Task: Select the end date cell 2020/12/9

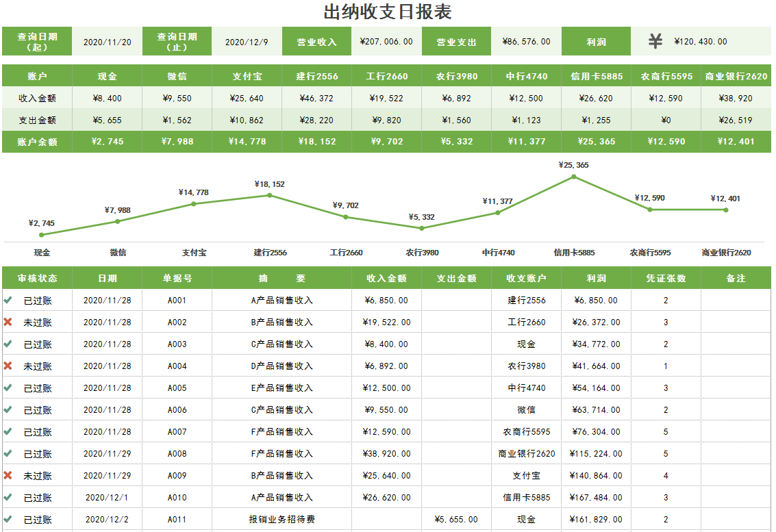Action: point(247,42)
